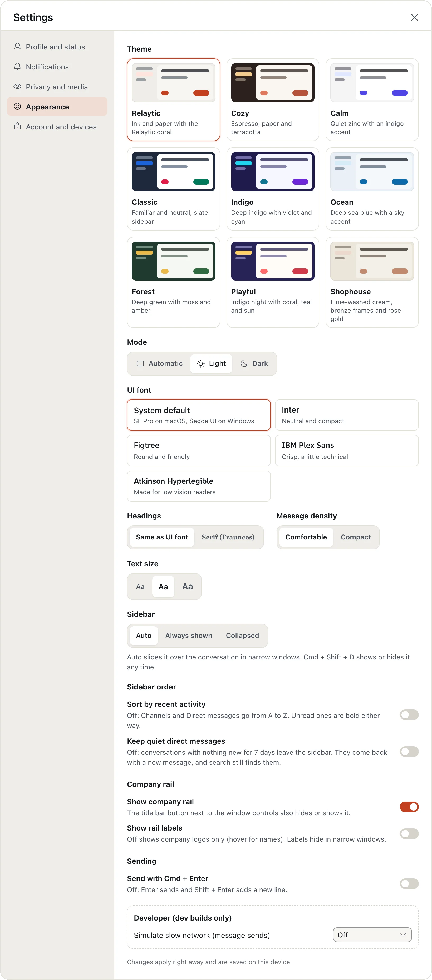Toggle Sort by recent activity switch

(x=409, y=715)
